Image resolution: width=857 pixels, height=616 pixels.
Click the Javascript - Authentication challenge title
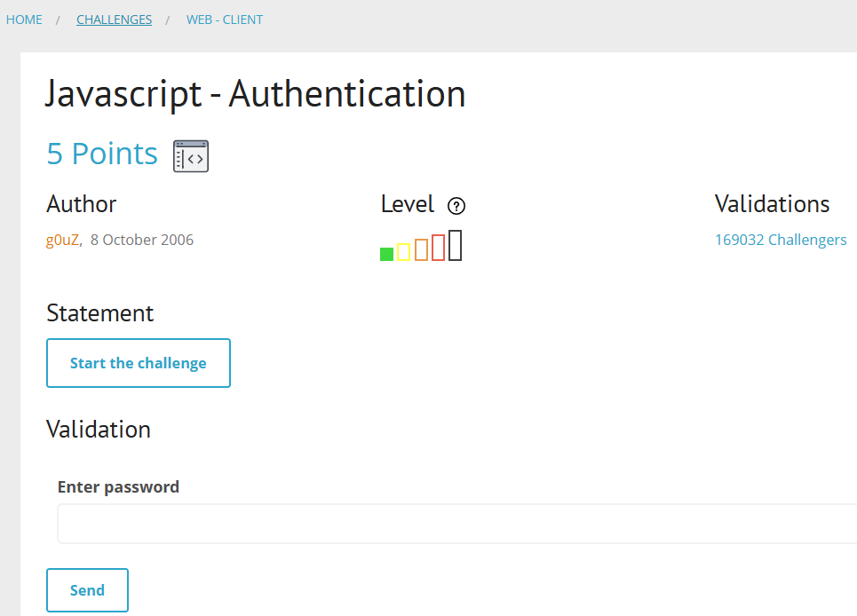pyautogui.click(x=255, y=93)
